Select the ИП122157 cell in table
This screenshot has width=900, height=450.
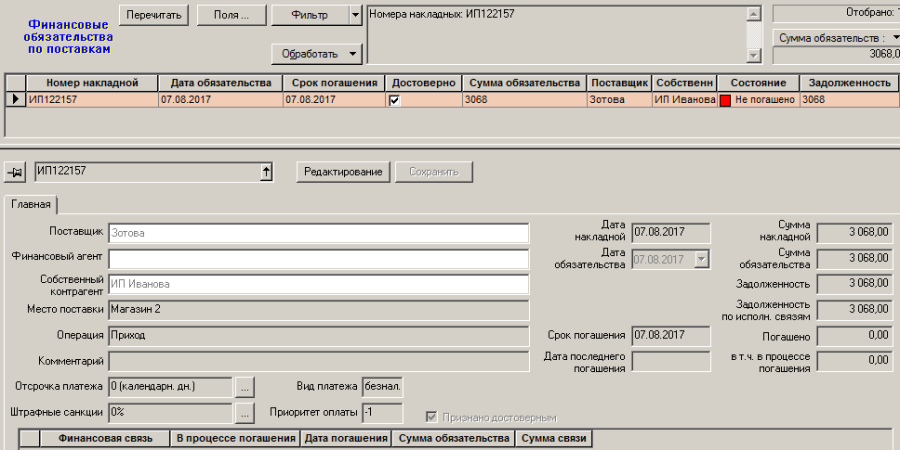point(92,99)
